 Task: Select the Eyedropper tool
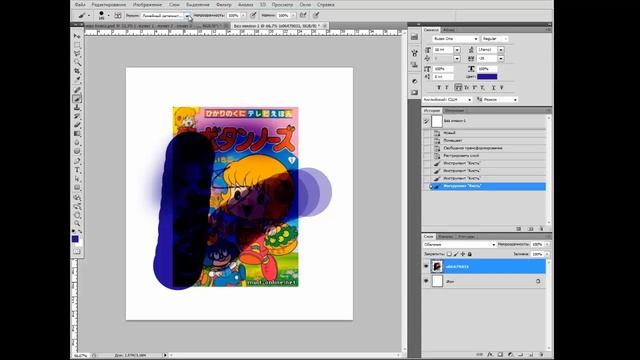point(77,79)
